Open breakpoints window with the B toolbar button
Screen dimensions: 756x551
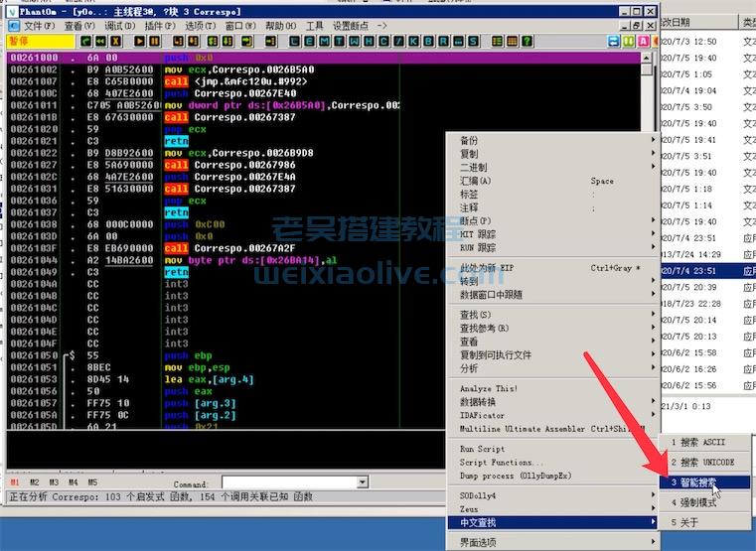pos(429,41)
